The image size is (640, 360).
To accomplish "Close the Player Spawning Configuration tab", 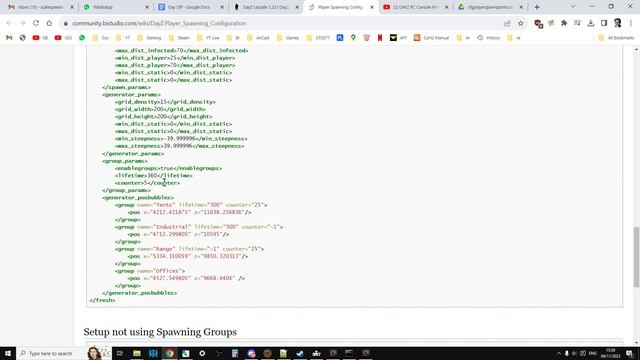I will click(372, 7).
